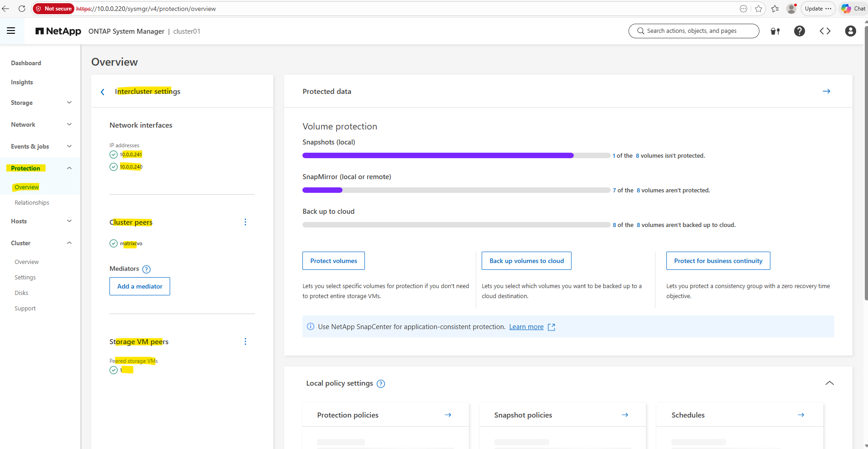
Task: Collapse the Local policy settings section
Action: [829, 383]
